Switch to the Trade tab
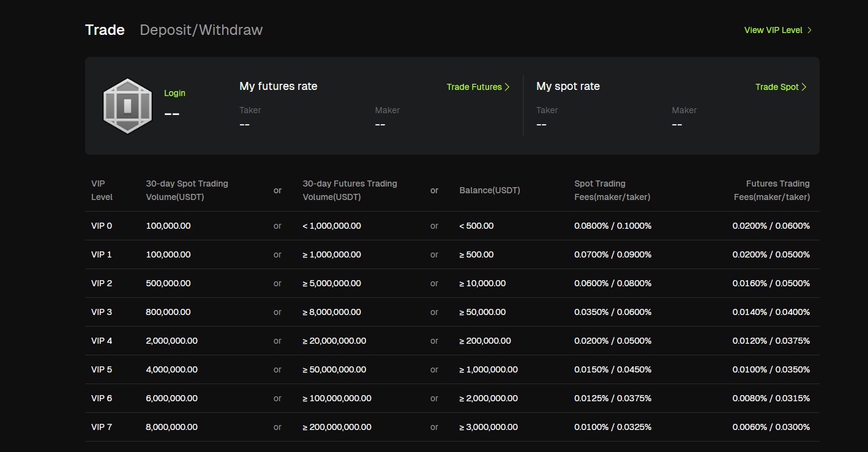This screenshot has height=452, width=868. tap(105, 30)
